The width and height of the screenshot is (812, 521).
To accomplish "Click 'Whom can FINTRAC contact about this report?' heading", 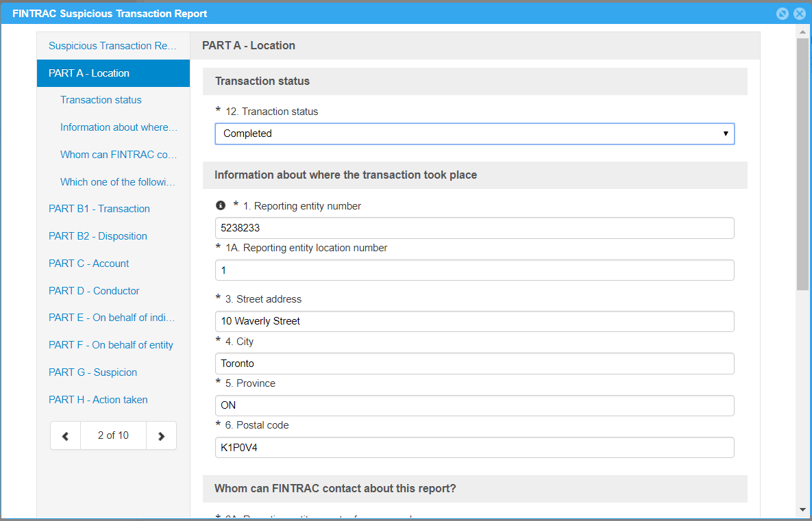I will tap(335, 489).
